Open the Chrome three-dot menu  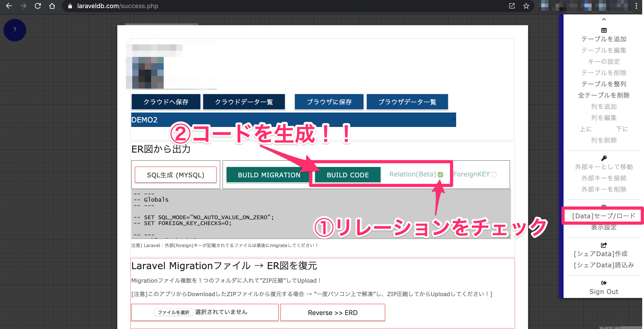(636, 6)
